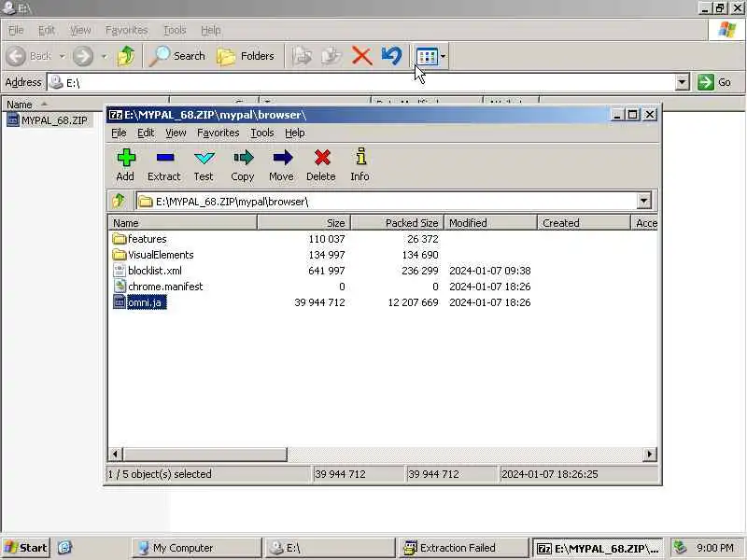Click the Explorer Back button
Viewport: 747px width, 560px height.
[30, 56]
